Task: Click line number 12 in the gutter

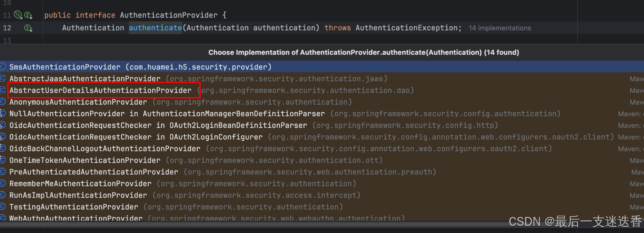Action: (7, 28)
